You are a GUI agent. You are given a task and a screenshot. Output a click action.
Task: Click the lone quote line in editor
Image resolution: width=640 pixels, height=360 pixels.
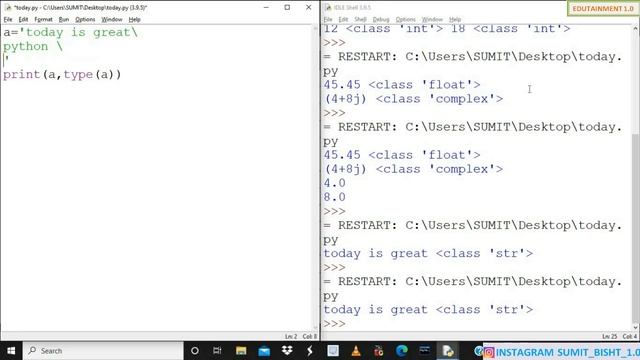[6, 60]
